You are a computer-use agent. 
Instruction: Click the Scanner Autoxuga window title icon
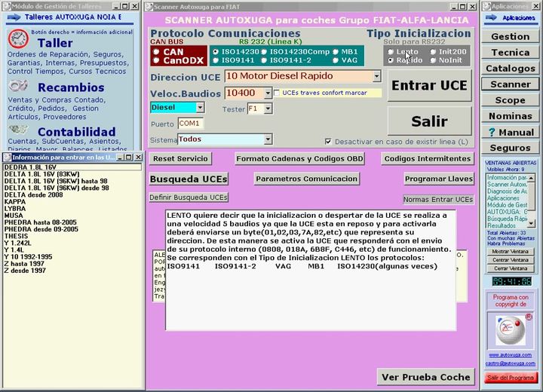(149, 7)
